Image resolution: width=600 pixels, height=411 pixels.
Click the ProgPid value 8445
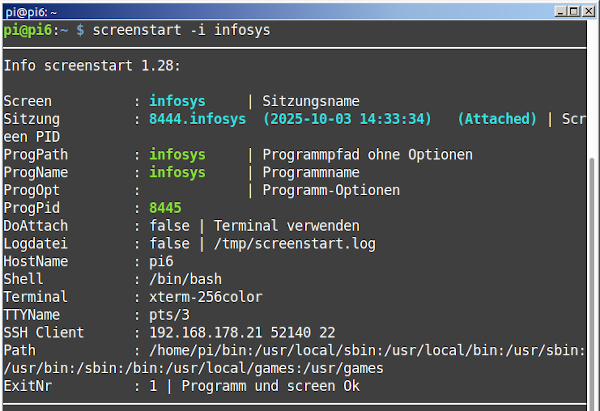coord(165,207)
